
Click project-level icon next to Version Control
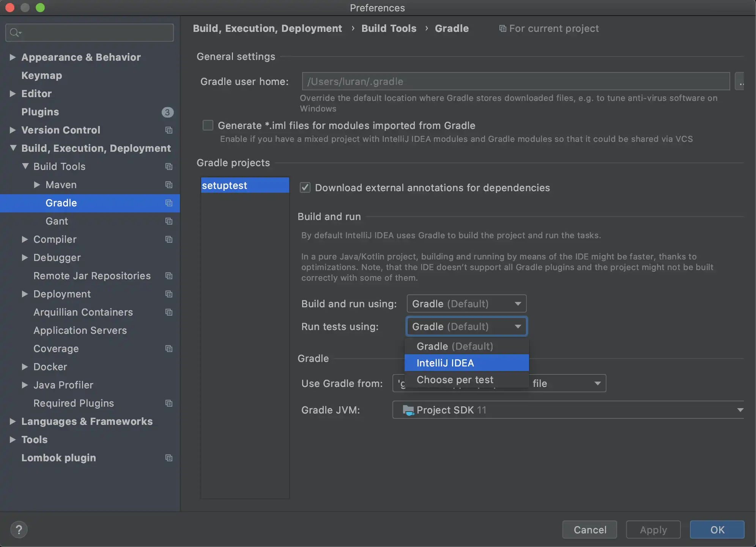(169, 130)
